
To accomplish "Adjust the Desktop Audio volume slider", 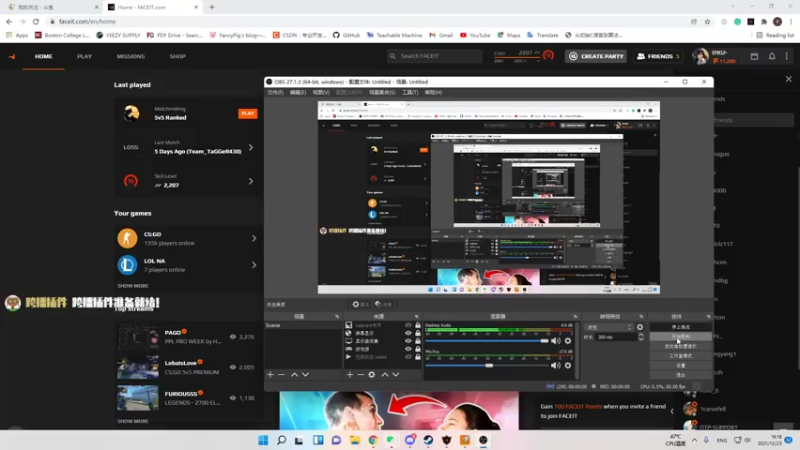I will [x=487, y=341].
